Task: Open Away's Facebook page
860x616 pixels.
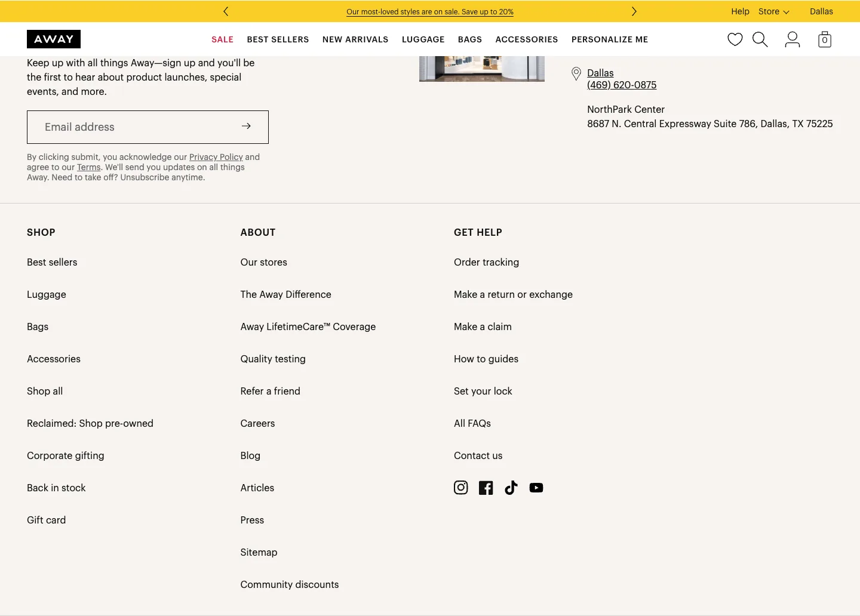Action: [486, 488]
